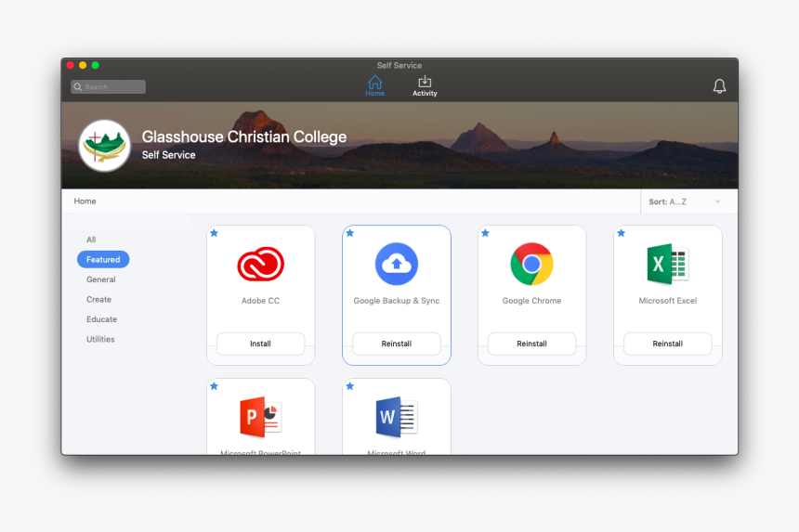Select the Utilities category
This screenshot has width=799, height=532.
click(x=100, y=339)
